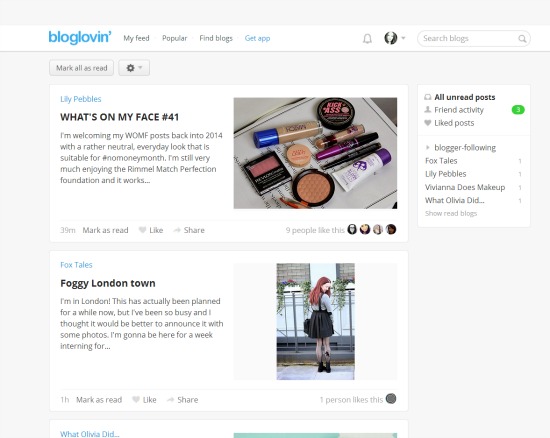Open Friend activity with green badge
This screenshot has height=438, width=550.
474,110
